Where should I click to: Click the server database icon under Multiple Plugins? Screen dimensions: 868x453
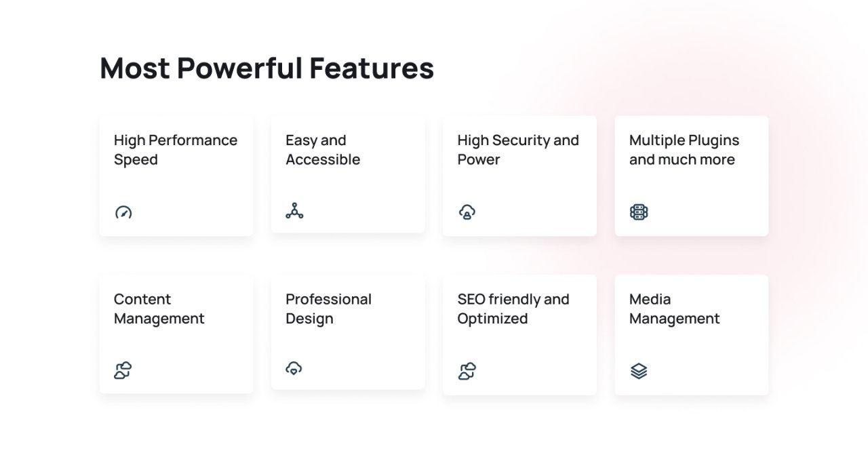[639, 212]
